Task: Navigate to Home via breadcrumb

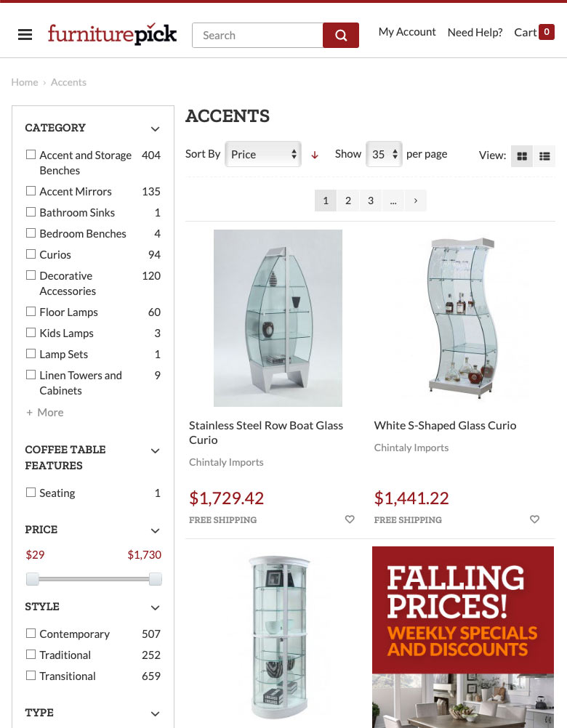Action: coord(25,82)
